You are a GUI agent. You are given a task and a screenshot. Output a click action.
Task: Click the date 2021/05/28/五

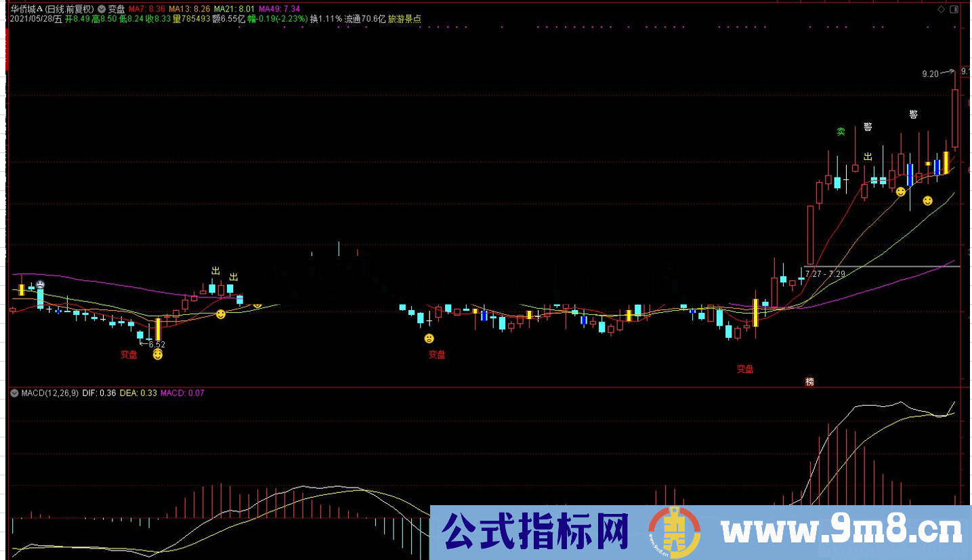click(x=36, y=19)
